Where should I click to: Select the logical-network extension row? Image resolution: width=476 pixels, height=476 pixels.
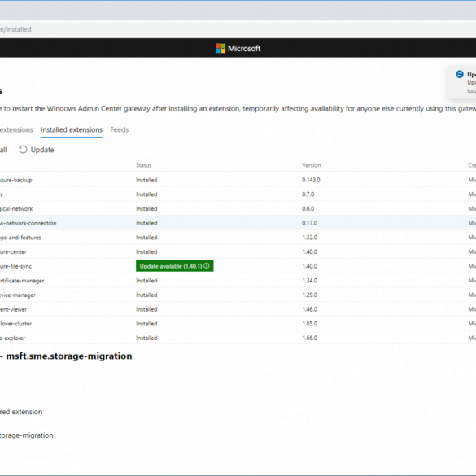pos(238,208)
